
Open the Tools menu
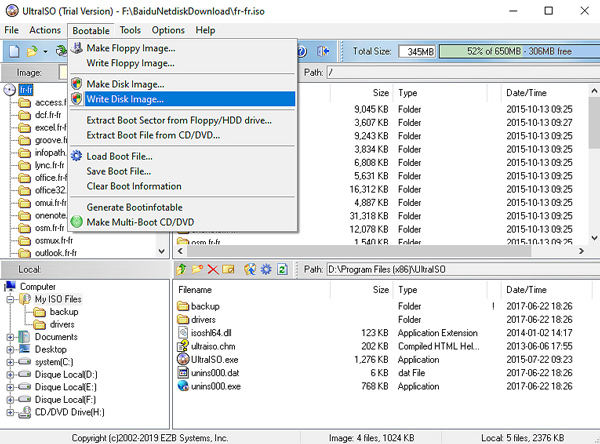[130, 31]
